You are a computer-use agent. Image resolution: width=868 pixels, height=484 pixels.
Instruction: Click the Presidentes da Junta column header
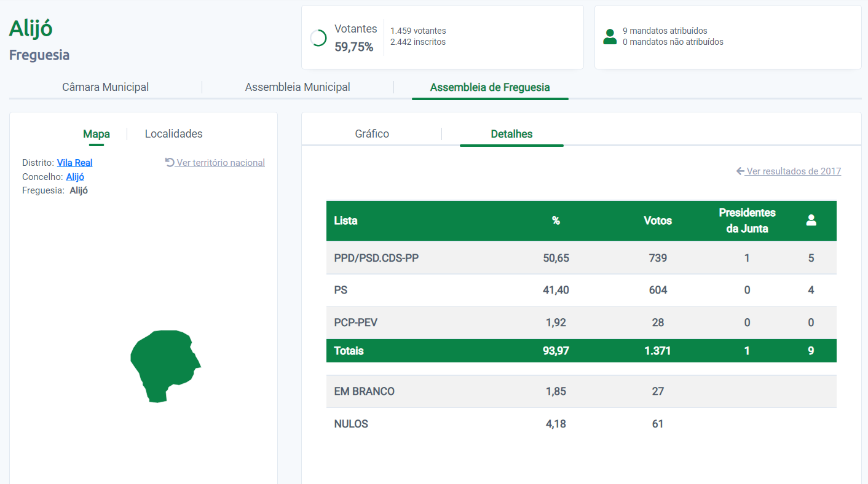[x=747, y=221]
